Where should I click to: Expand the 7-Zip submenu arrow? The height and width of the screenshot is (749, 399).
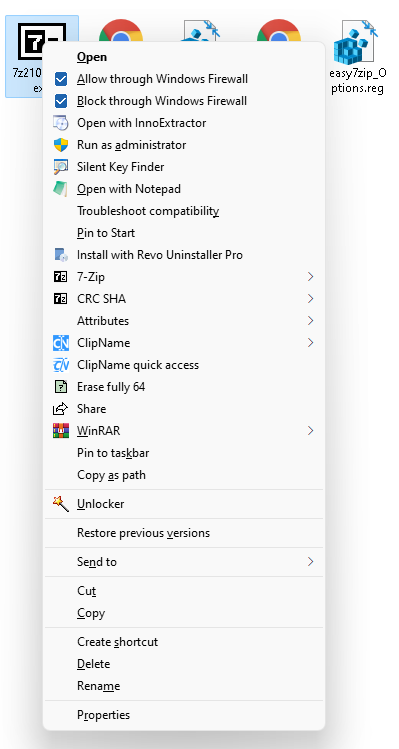pyautogui.click(x=311, y=277)
